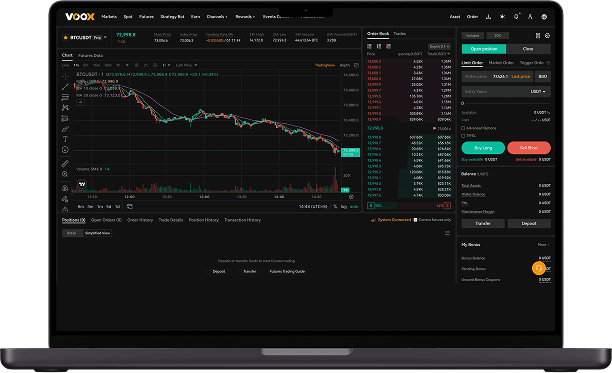
Task: Open the Markets menu
Action: tap(109, 17)
